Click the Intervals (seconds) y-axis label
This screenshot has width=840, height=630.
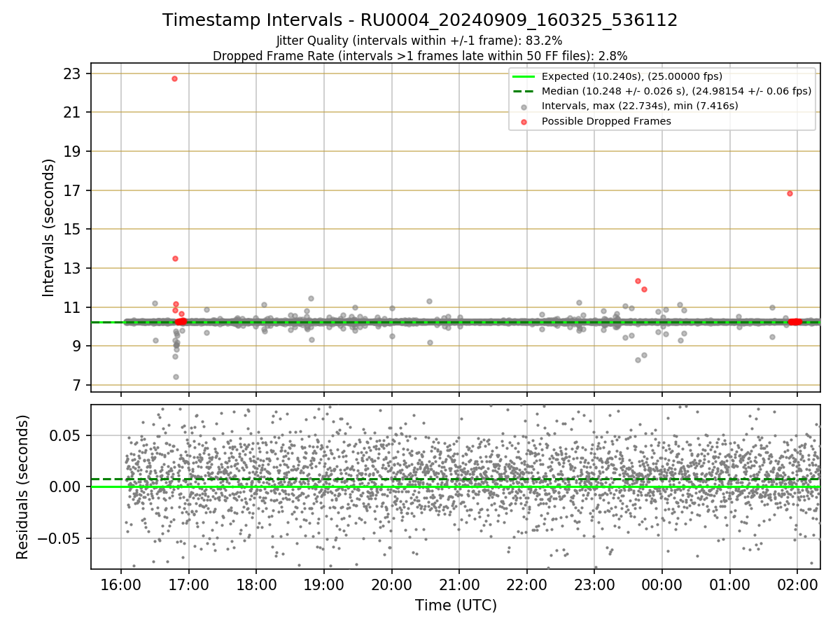tap(49, 227)
